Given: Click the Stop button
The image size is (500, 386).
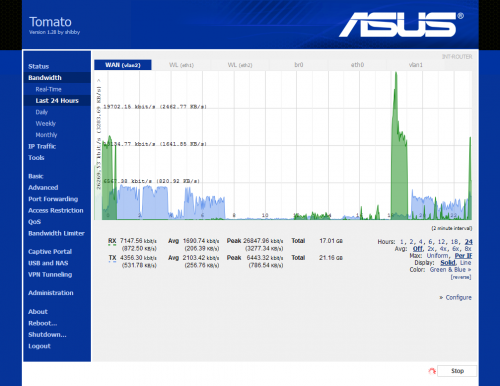Looking at the screenshot, I should 457,371.
